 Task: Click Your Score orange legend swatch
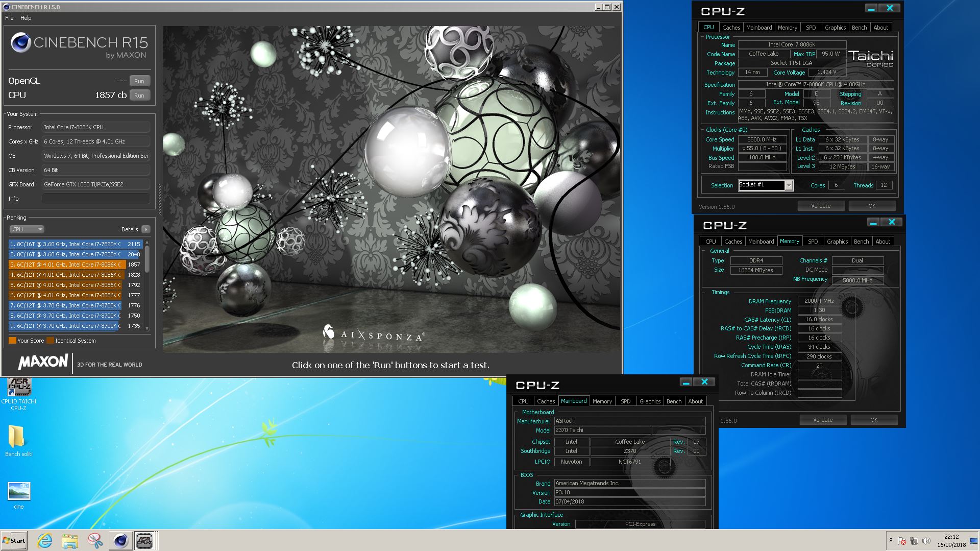12,341
